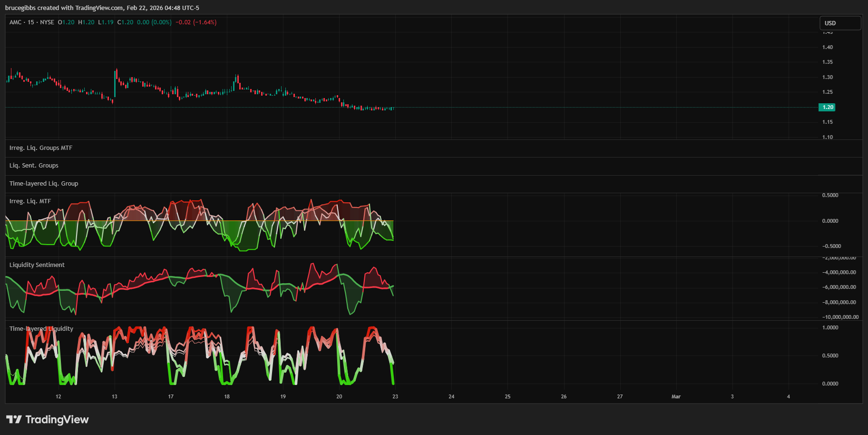Screen dimensions: 868x435
Task: Click date 13 on the time axis
Action: (115, 396)
